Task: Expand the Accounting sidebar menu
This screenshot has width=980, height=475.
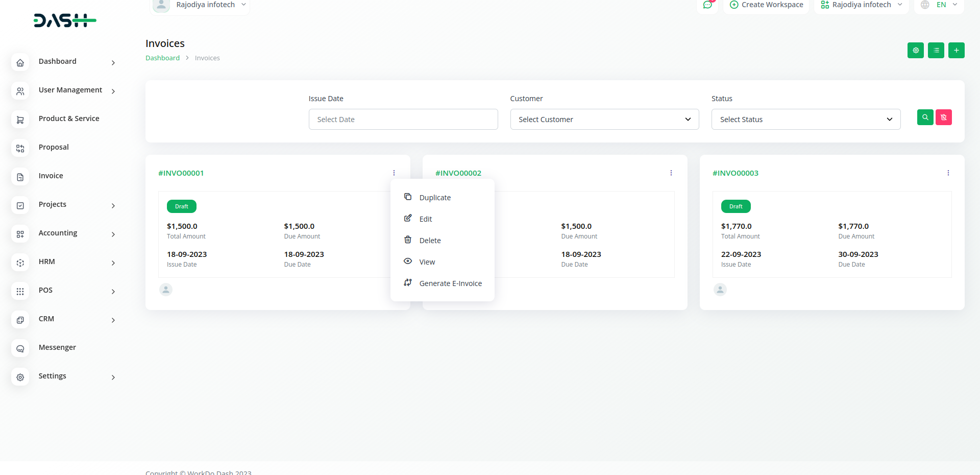Action: click(64, 233)
